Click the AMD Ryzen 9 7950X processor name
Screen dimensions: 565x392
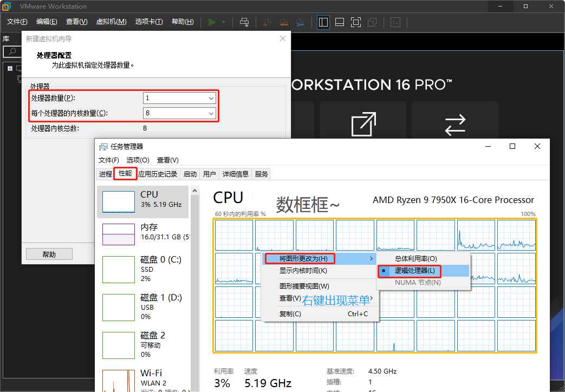[453, 200]
